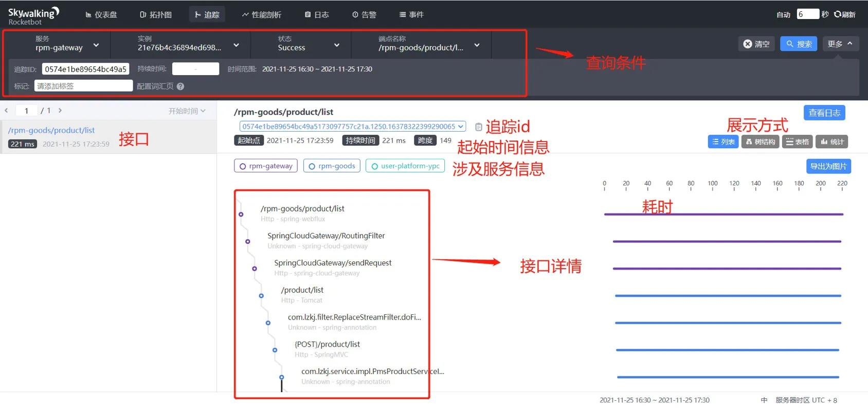Click the PmsProductService span node circle
Viewport: 868px width, 408px height.
click(x=281, y=377)
